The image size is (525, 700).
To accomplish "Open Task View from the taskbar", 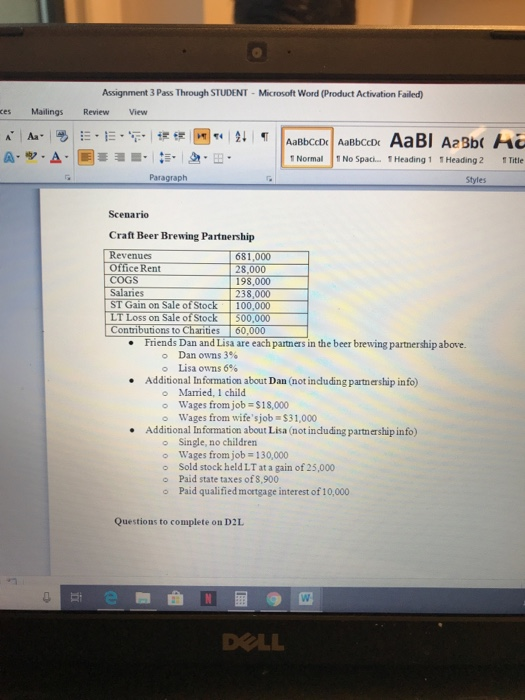I will pyautogui.click(x=76, y=597).
